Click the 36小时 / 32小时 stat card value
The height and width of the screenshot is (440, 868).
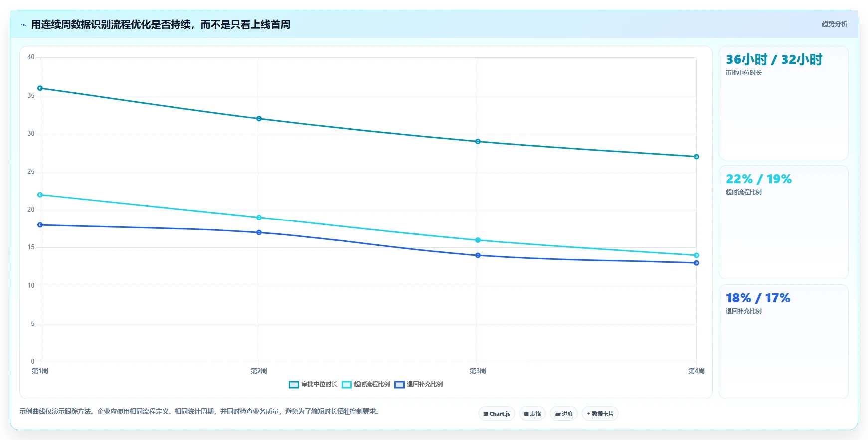point(774,60)
